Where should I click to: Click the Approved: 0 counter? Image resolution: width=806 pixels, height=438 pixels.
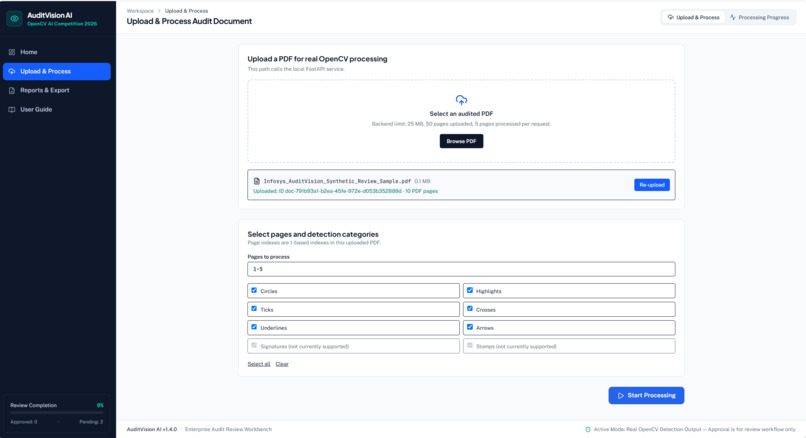[x=24, y=422]
